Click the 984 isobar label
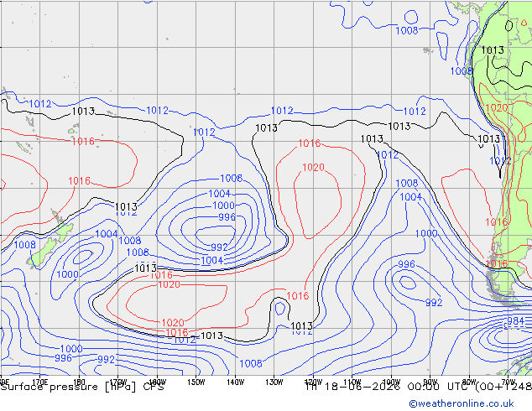The width and height of the screenshot is (532, 411). point(516,320)
